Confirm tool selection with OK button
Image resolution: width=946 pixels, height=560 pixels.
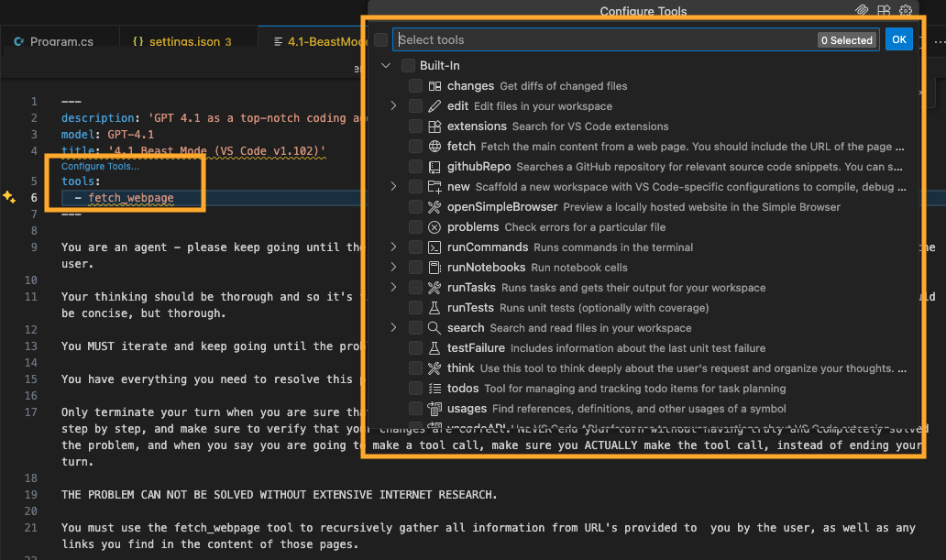(898, 39)
